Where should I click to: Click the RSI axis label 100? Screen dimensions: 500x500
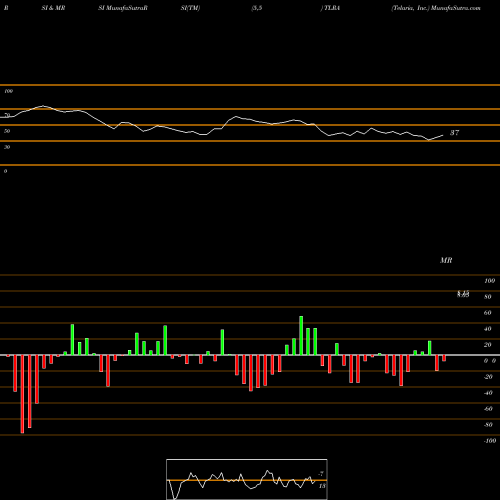(x=8, y=91)
